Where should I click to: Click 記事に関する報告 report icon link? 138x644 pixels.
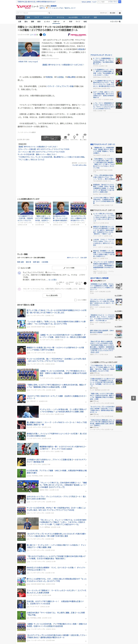[23, 140]
